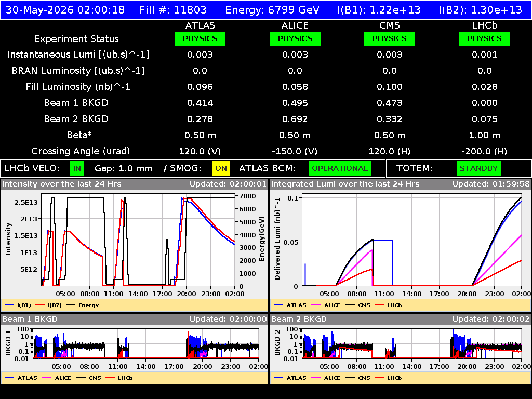The height and width of the screenshot is (399, 532).
Task: Click the LHCb VELO IN indicator
Action: pyautogui.click(x=77, y=169)
